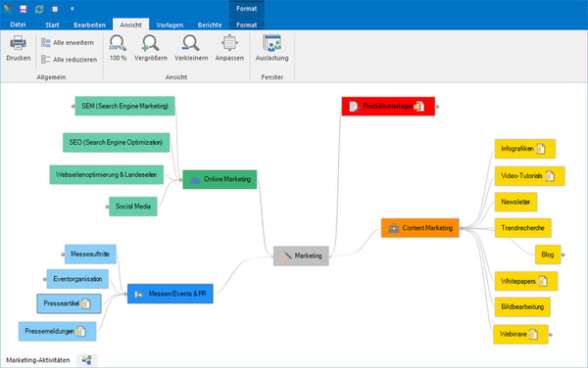Open the Datei menu tab
The height and width of the screenshot is (368, 588).
(x=18, y=24)
